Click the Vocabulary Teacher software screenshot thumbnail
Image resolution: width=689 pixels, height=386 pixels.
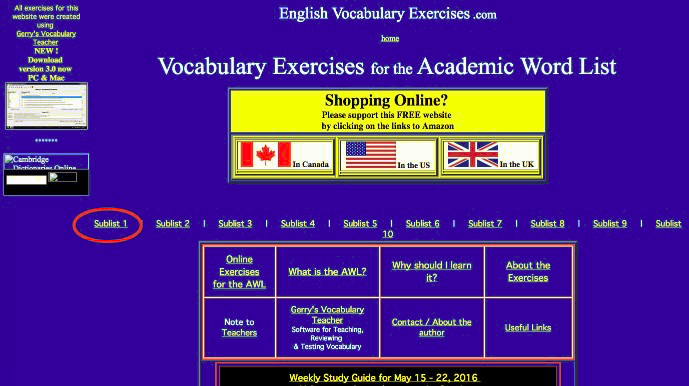tap(46, 106)
